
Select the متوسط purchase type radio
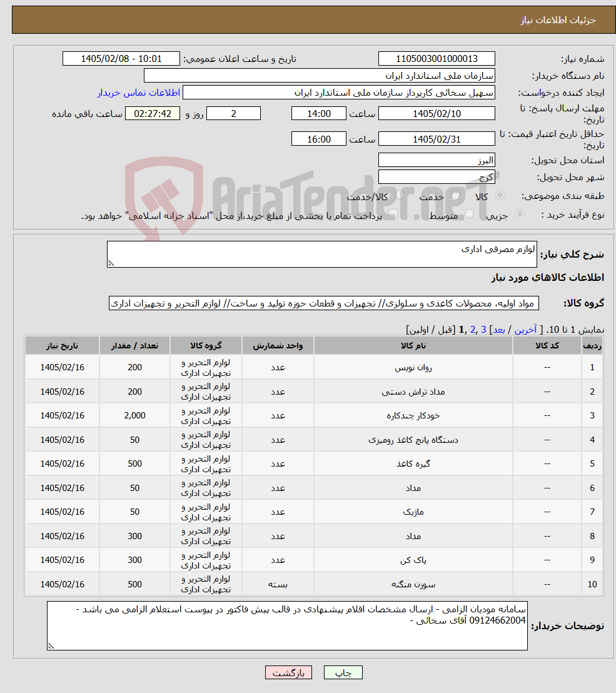click(470, 214)
